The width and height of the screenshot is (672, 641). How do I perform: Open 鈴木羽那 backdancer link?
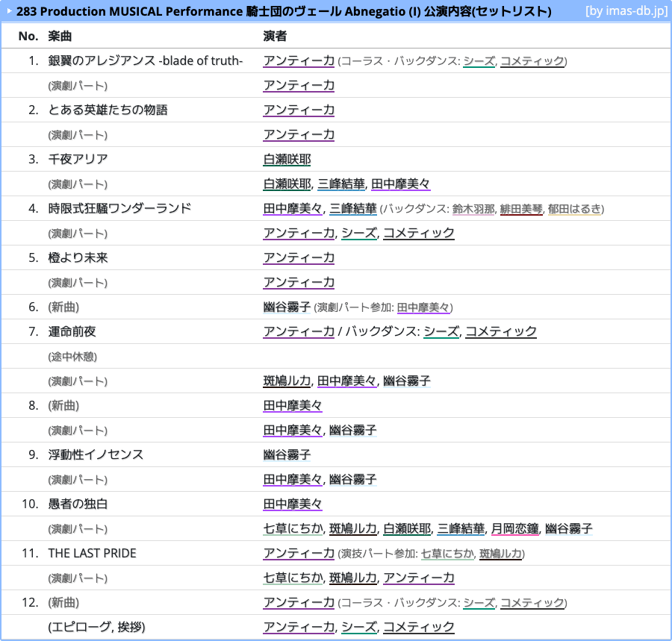click(x=473, y=208)
